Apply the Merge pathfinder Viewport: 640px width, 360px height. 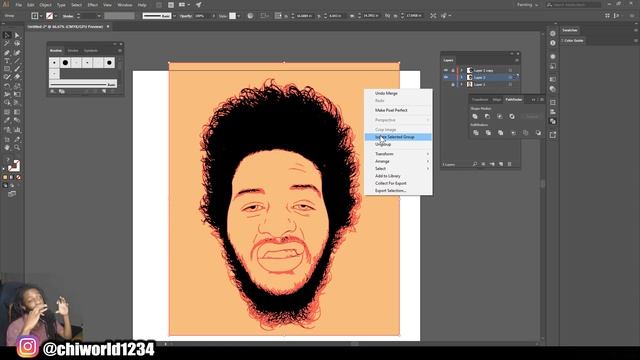[x=500, y=133]
